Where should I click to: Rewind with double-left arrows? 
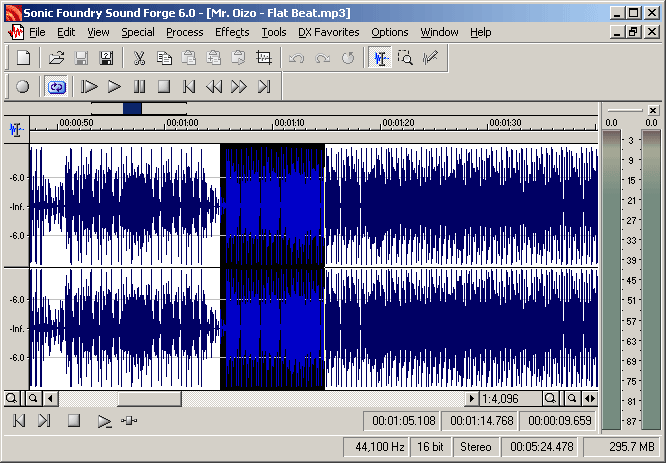click(x=214, y=87)
